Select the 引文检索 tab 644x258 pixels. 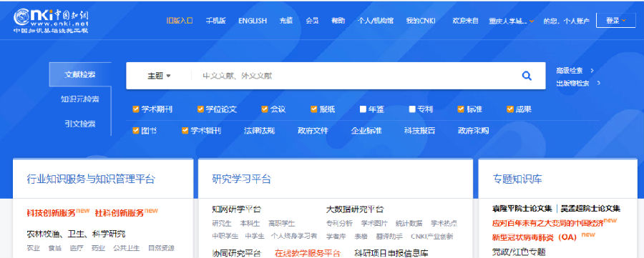click(x=80, y=124)
